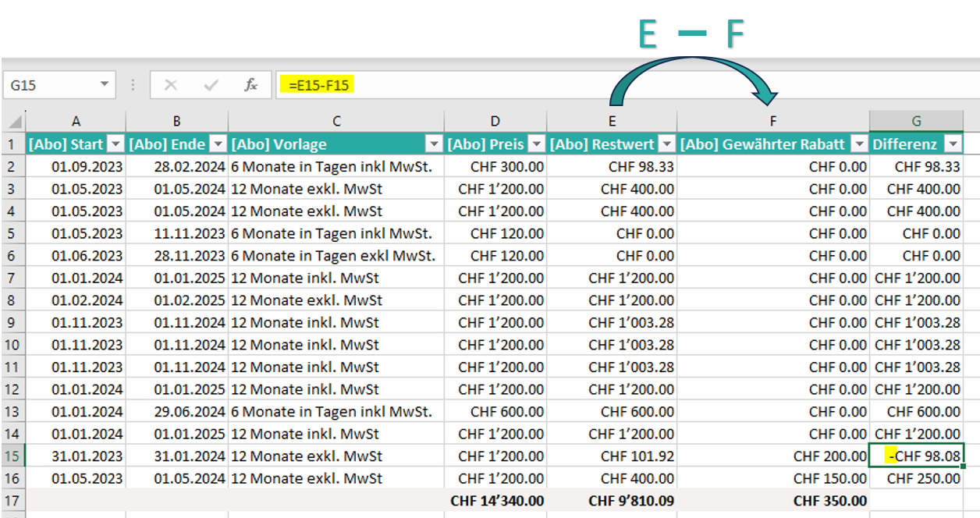Screen dimensions: 980x518
Task: Select the total cell CHF 14'340.00
Action: coord(495,501)
